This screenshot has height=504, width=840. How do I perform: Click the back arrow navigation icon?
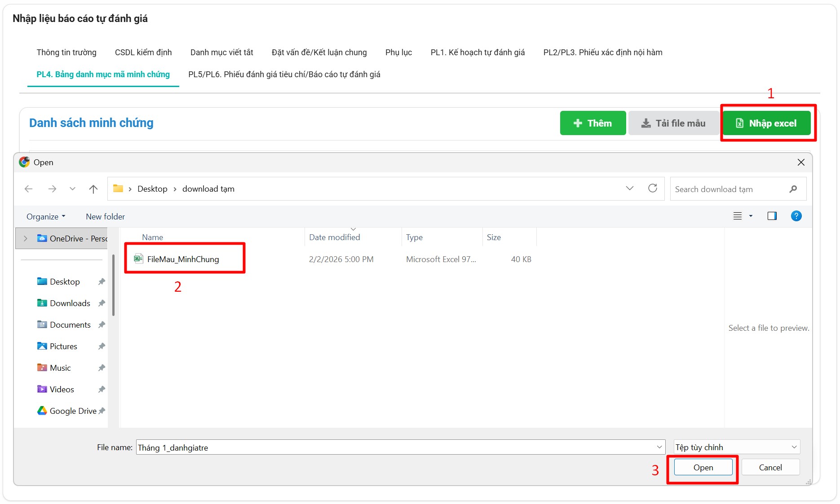pyautogui.click(x=29, y=189)
